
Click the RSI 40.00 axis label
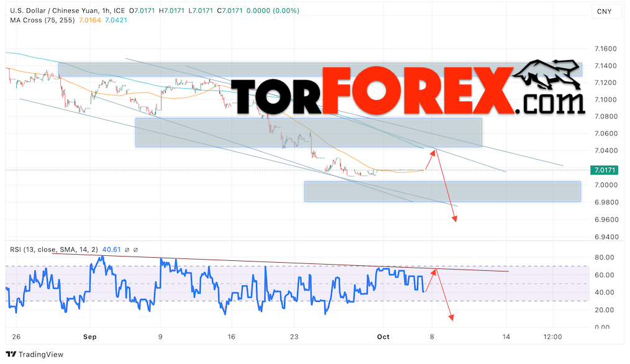coord(605,292)
